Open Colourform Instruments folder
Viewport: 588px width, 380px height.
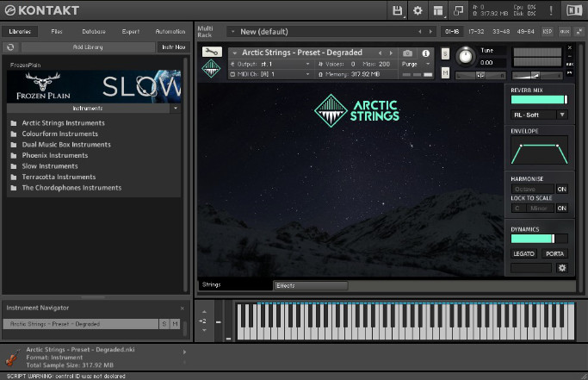[59, 134]
